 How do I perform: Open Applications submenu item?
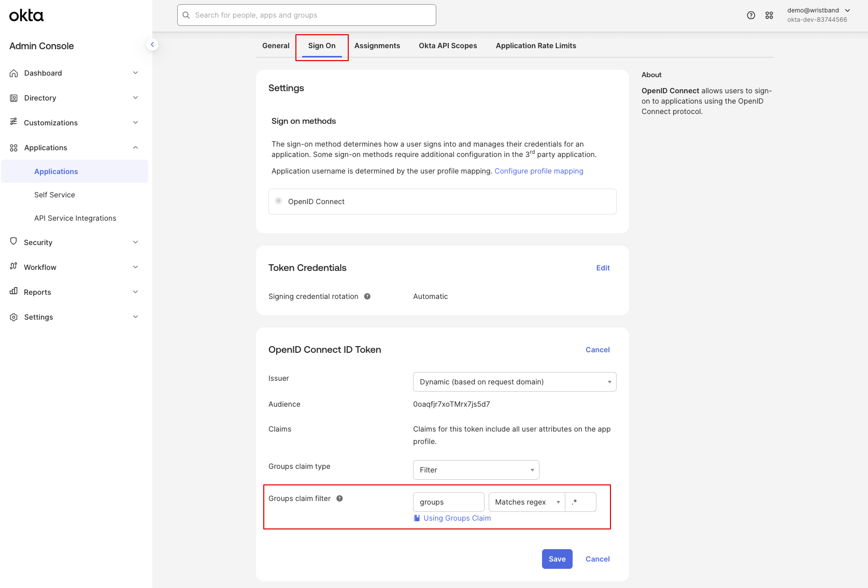pos(75,171)
